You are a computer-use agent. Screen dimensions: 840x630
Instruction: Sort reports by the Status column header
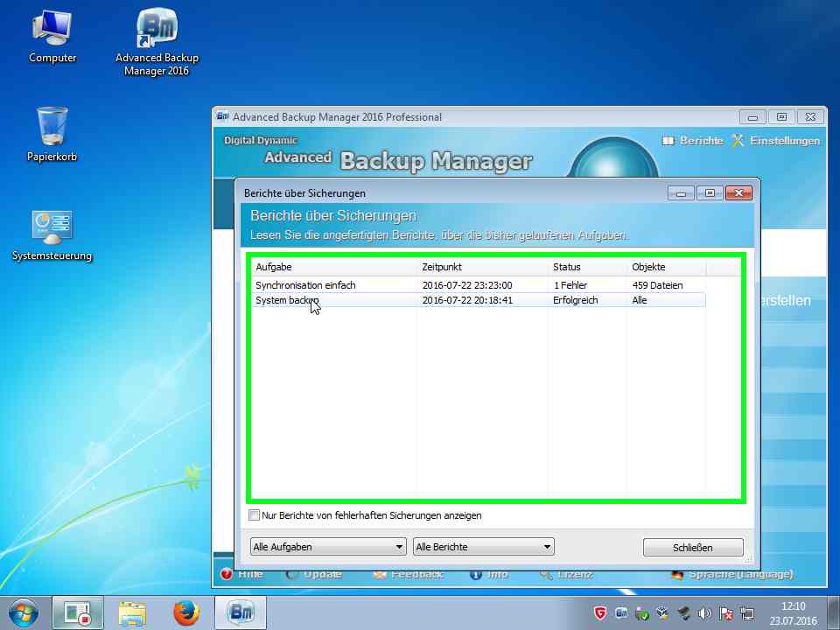tap(588, 267)
